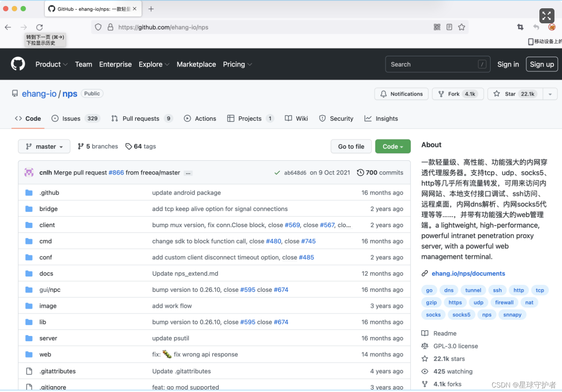562x392 pixels.
Task: Open the gui/npc folder
Action: pyautogui.click(x=50, y=290)
